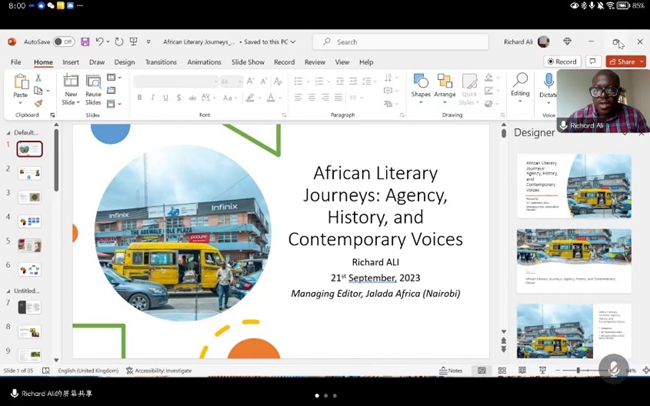Switch to the Slide Show tab

point(247,62)
